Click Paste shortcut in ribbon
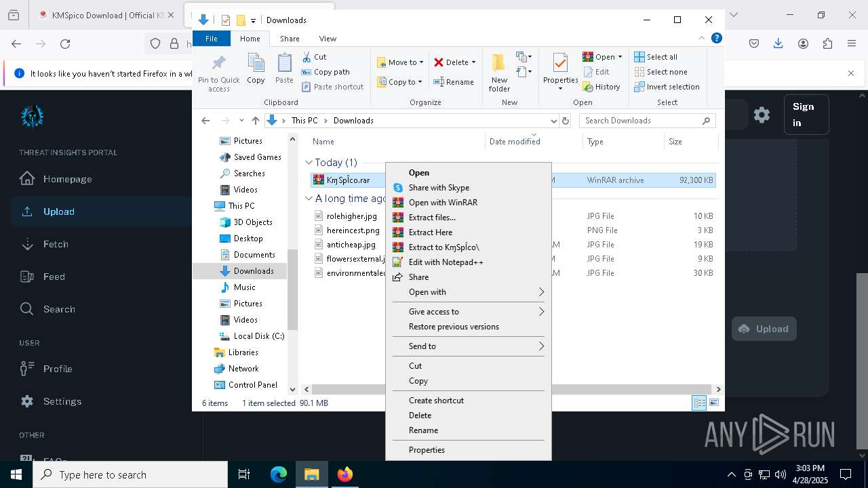This screenshot has width=868, height=488. (x=333, y=87)
